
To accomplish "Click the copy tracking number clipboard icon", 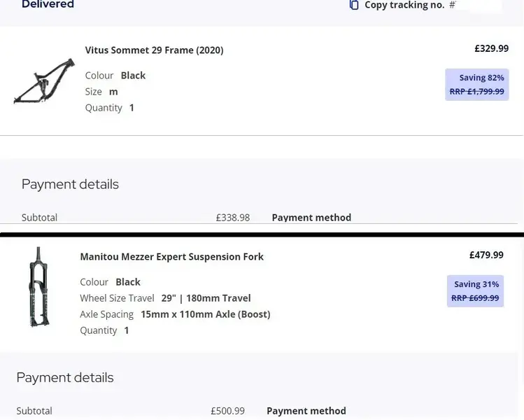I will point(354,5).
